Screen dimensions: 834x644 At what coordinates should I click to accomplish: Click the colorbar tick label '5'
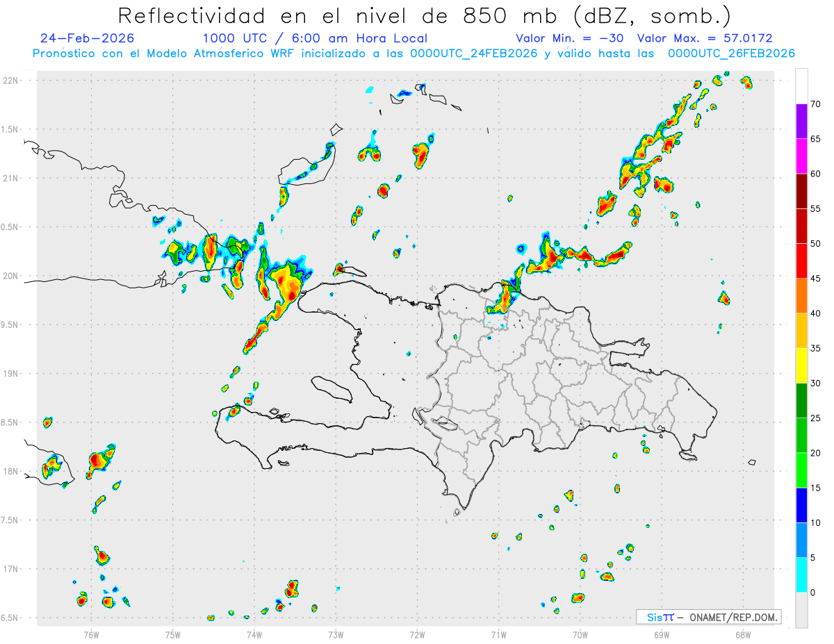pyautogui.click(x=812, y=558)
